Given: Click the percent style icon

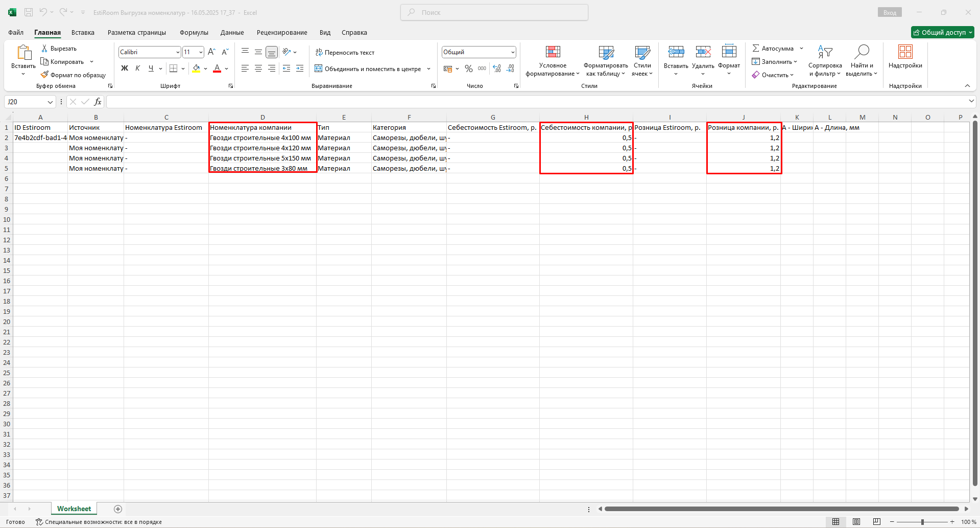Looking at the screenshot, I should [468, 68].
